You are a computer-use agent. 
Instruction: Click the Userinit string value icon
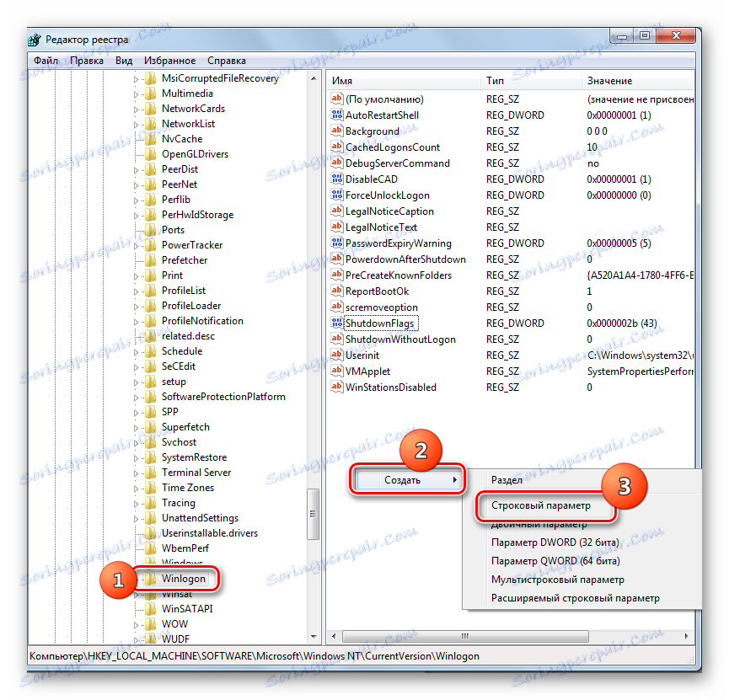336,355
